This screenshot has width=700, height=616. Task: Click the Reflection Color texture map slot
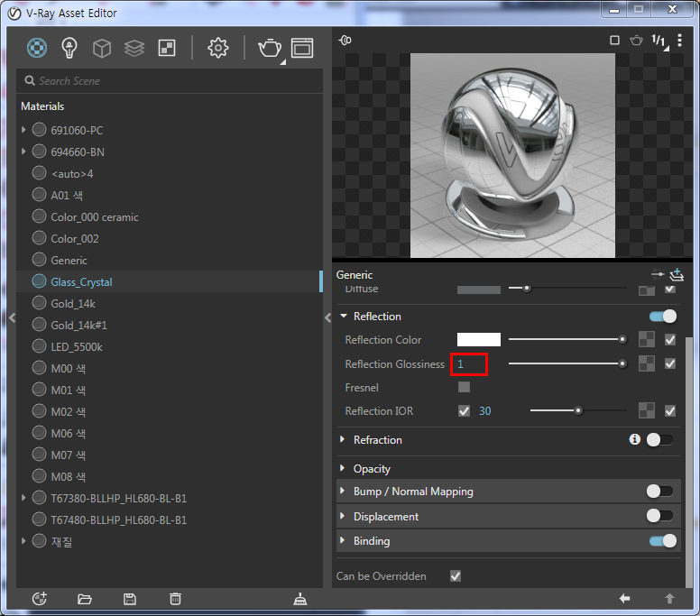(647, 340)
